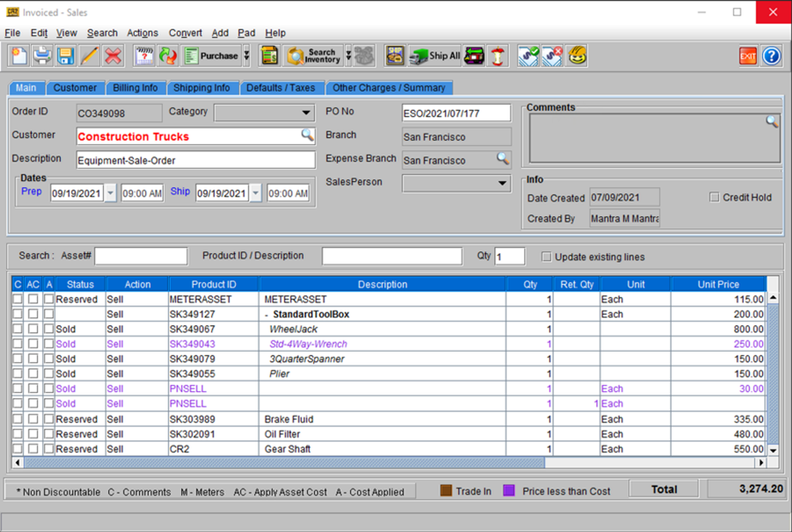The width and height of the screenshot is (792, 532).
Task: Check the C box on METERASSET row
Action: (x=18, y=299)
